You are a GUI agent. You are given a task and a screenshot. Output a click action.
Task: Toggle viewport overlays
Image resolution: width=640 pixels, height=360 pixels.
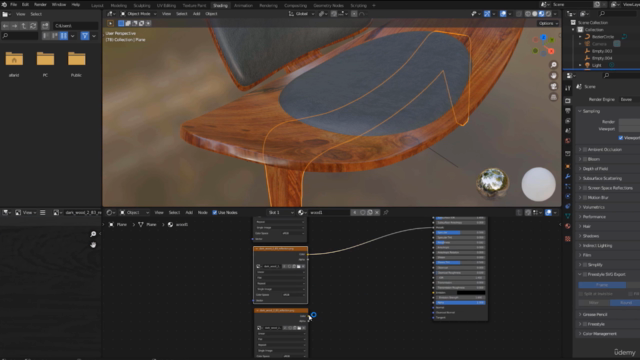(503, 14)
